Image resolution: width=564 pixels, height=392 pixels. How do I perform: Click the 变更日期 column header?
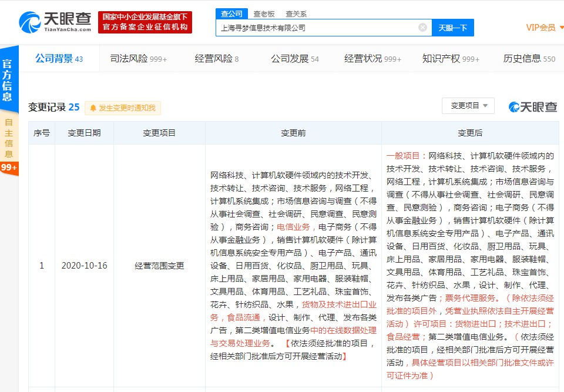pyautogui.click(x=84, y=133)
